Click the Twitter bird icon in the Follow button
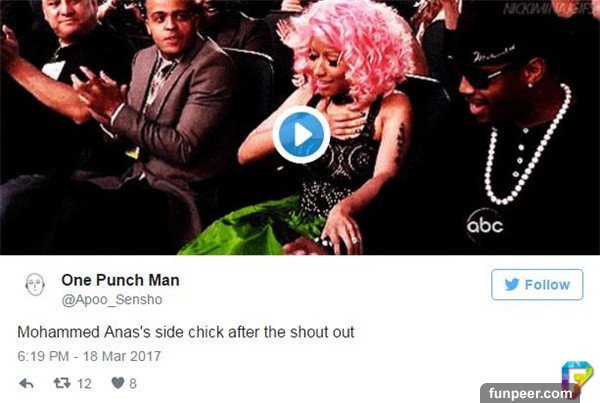Screen dimensions: 600x403 point(512,284)
